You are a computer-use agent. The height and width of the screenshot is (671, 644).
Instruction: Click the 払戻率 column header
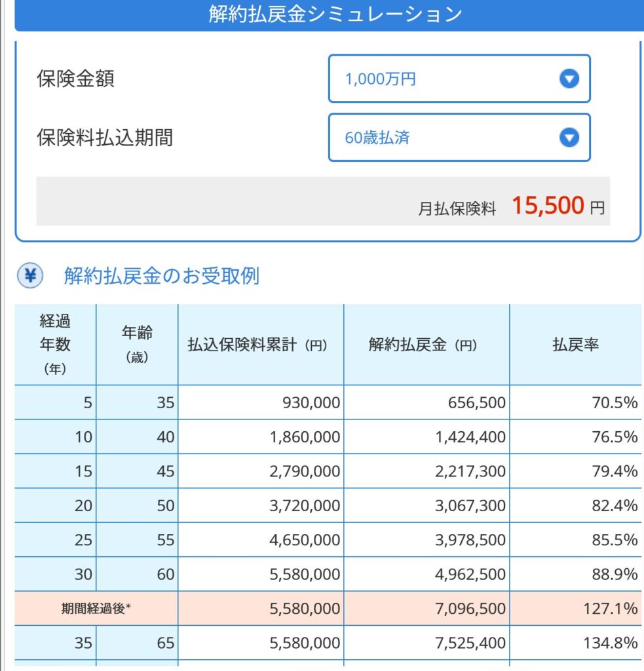[x=575, y=345]
